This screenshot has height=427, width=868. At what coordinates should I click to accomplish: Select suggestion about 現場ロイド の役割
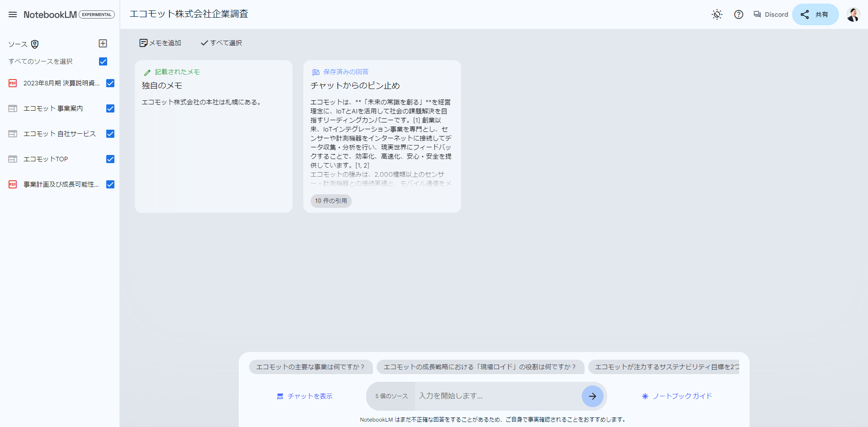480,367
